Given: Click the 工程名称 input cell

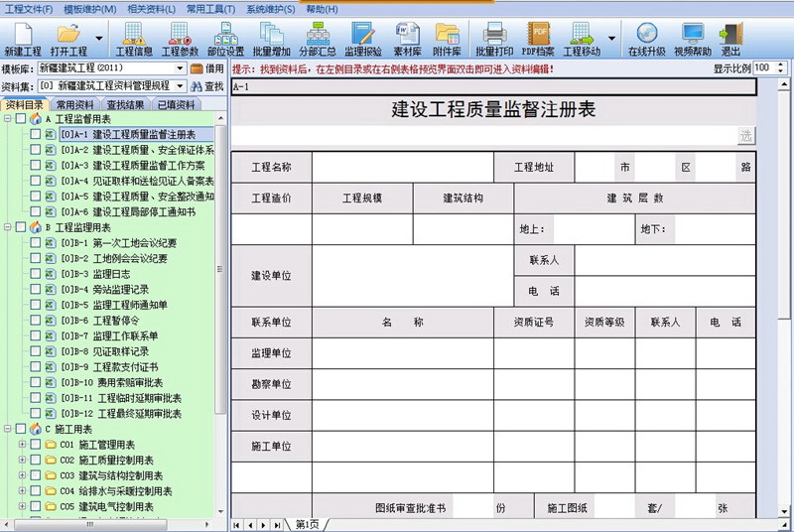Looking at the screenshot, I should [x=403, y=167].
